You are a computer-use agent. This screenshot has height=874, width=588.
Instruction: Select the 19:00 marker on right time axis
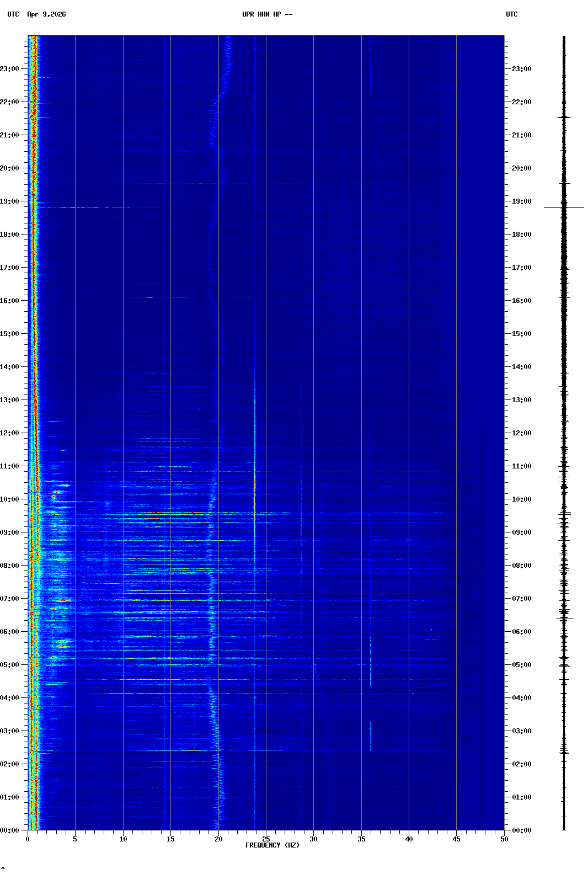pos(521,201)
